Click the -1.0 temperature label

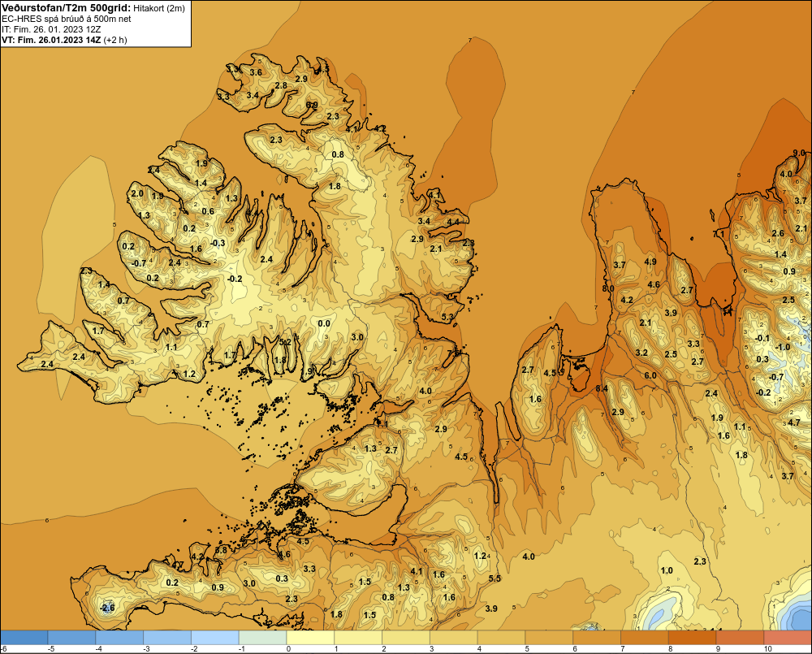click(782, 347)
